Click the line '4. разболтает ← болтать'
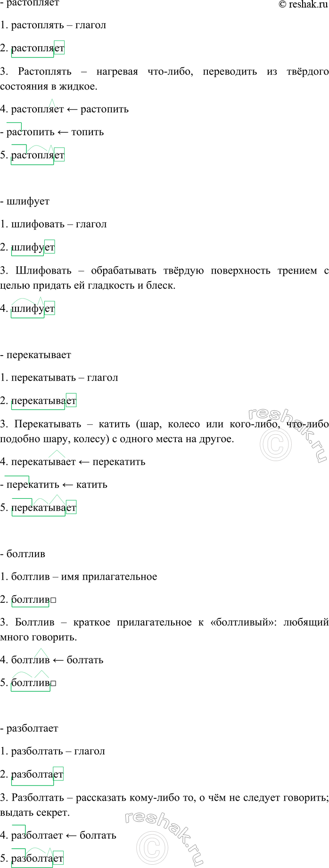The width and height of the screenshot is (329, 868). click(58, 836)
